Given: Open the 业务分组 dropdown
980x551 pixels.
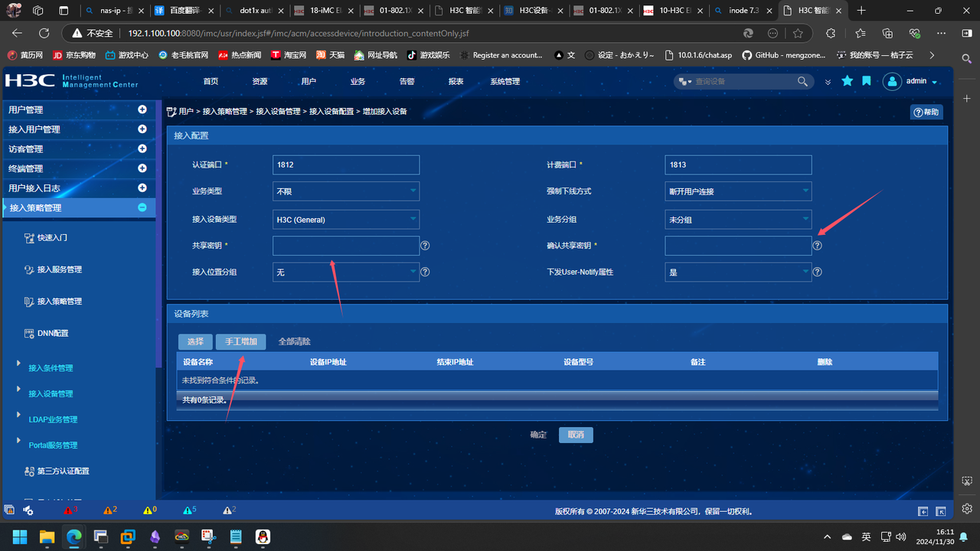Looking at the screenshot, I should (738, 220).
